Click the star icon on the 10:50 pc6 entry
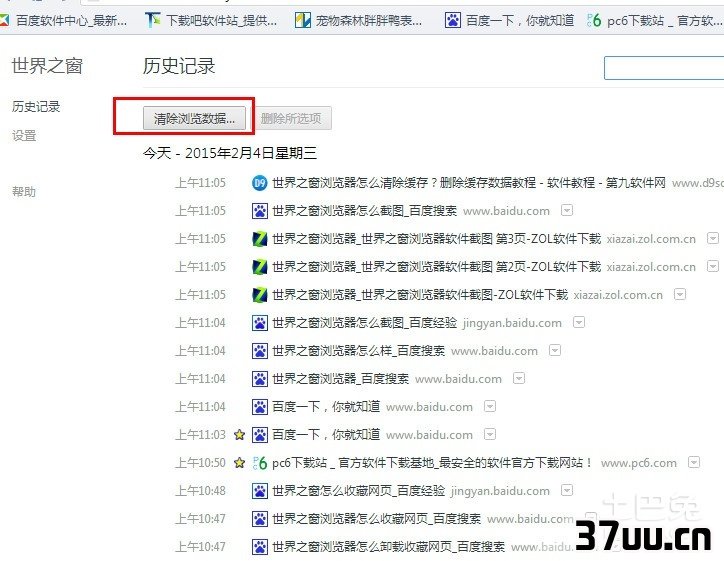724x561 pixels. click(x=239, y=462)
